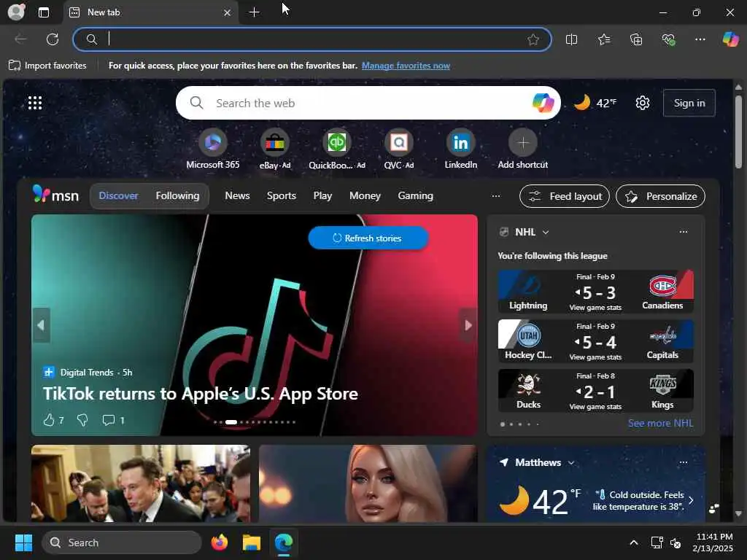
Task: Open page settings gear icon
Action: coord(642,103)
